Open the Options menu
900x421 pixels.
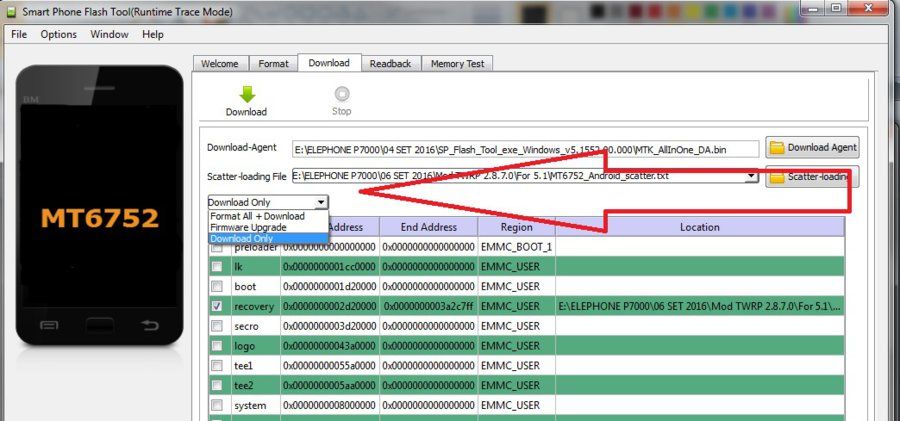coord(59,34)
